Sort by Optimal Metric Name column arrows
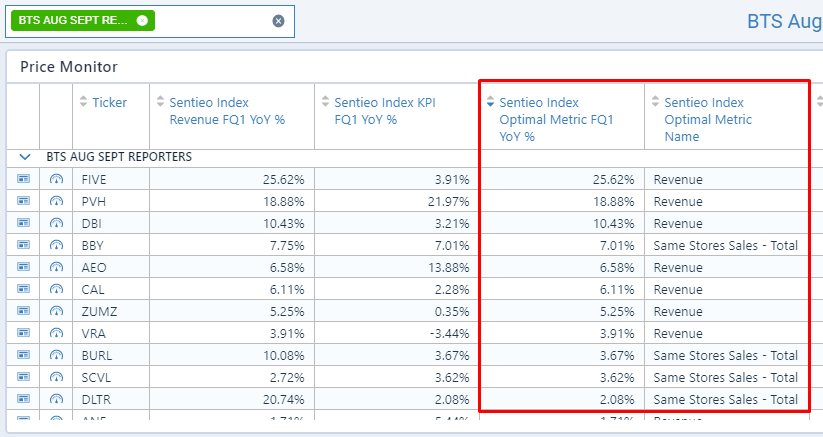The height and width of the screenshot is (437, 823). click(655, 101)
